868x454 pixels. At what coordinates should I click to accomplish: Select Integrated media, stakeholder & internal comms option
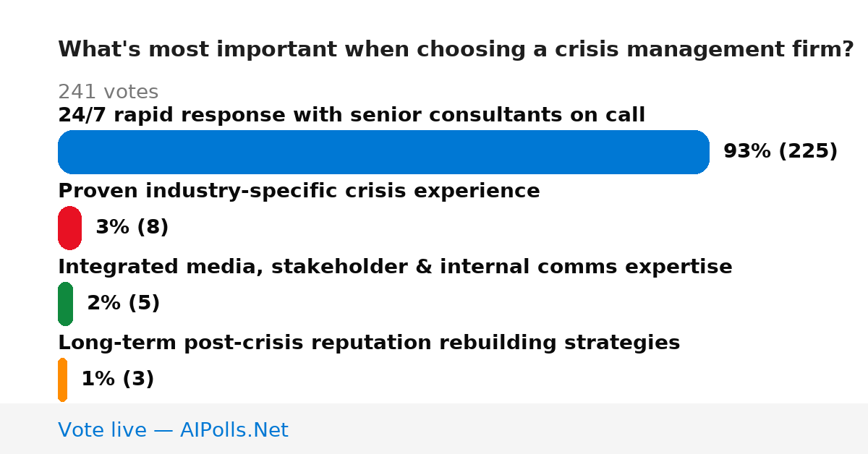(395, 267)
